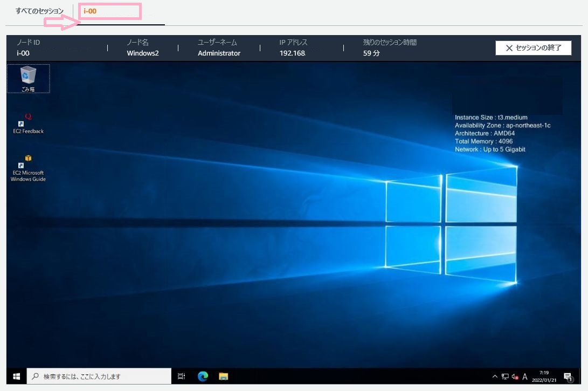588x391 pixels.
Task: Switch the IME input mode indicator A
Action: (525, 376)
